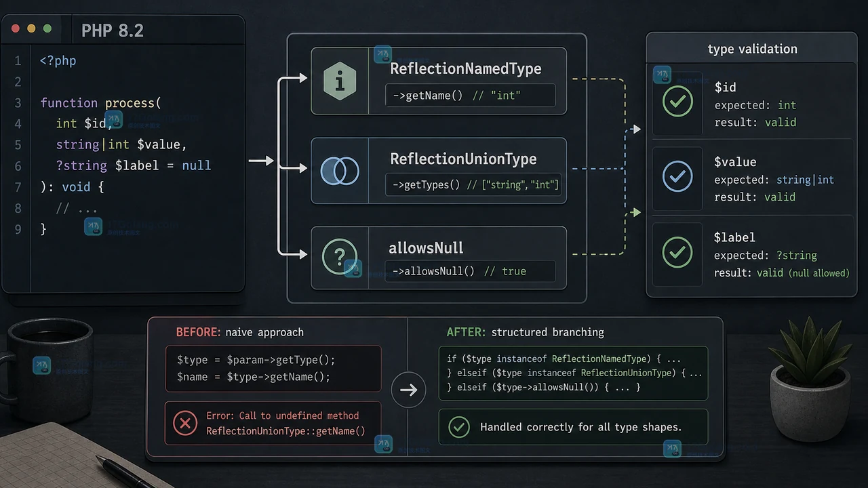Click 'if ($type instanceof ReflectionNamedType)' line
Viewport: 868px width, 488px height.
(564, 359)
